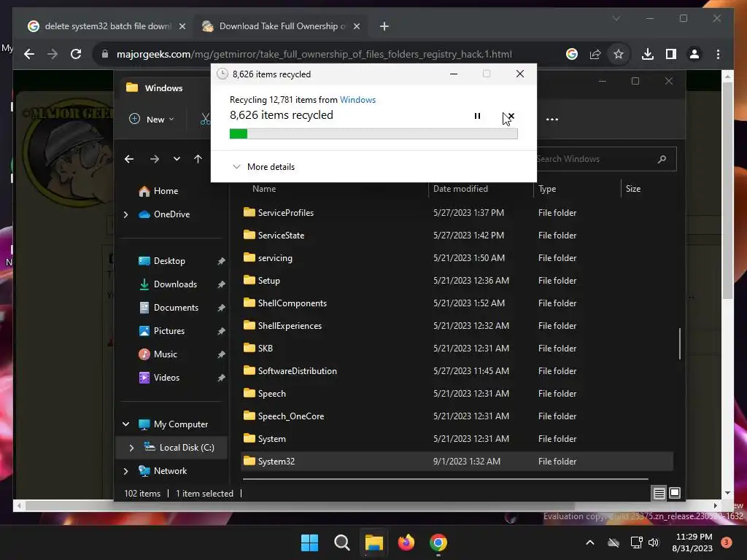
Task: Expand Local Disk (C:) node
Action: (x=131, y=448)
